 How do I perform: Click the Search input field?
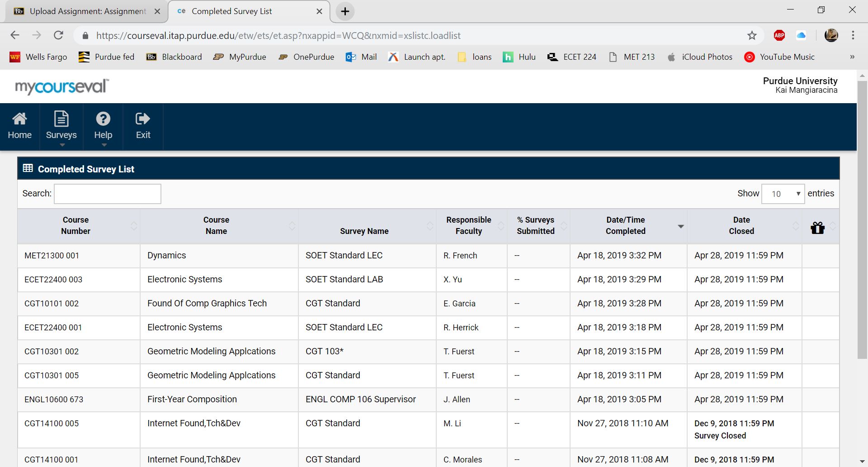click(108, 194)
